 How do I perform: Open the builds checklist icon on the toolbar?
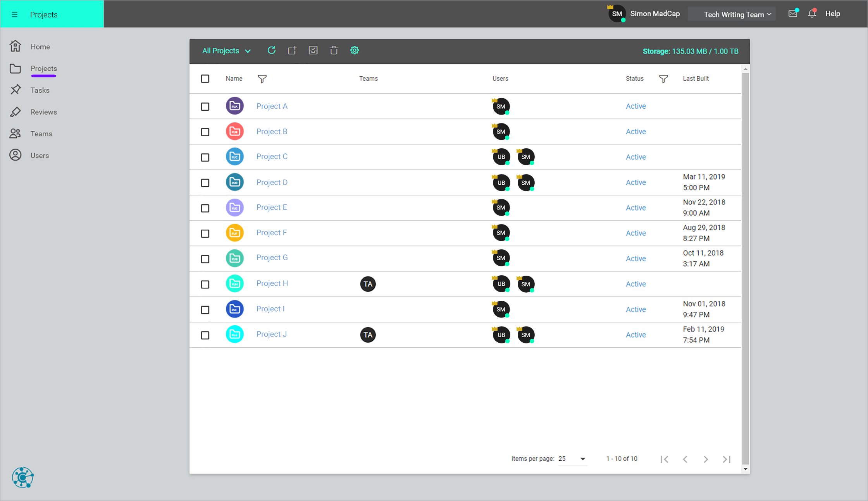pos(313,50)
